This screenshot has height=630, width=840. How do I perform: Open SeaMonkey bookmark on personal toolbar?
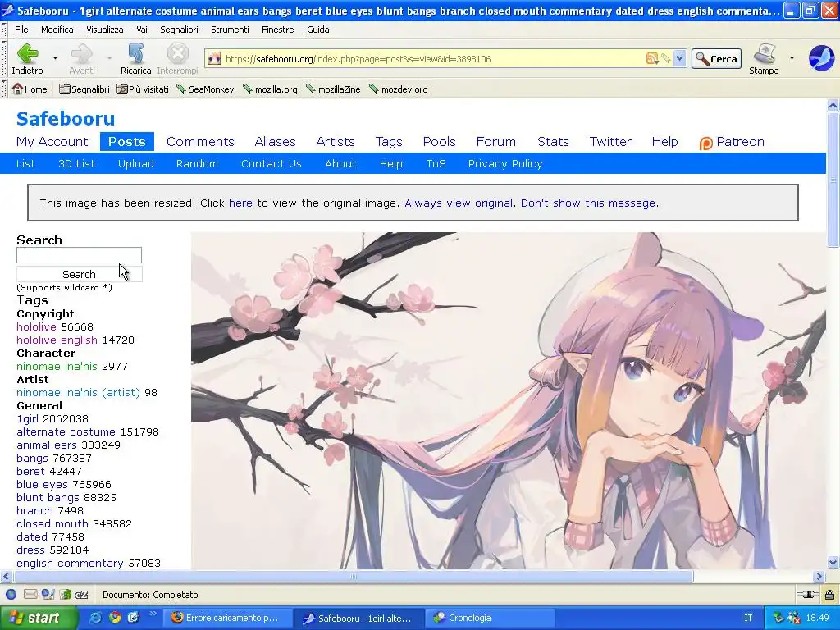(205, 89)
